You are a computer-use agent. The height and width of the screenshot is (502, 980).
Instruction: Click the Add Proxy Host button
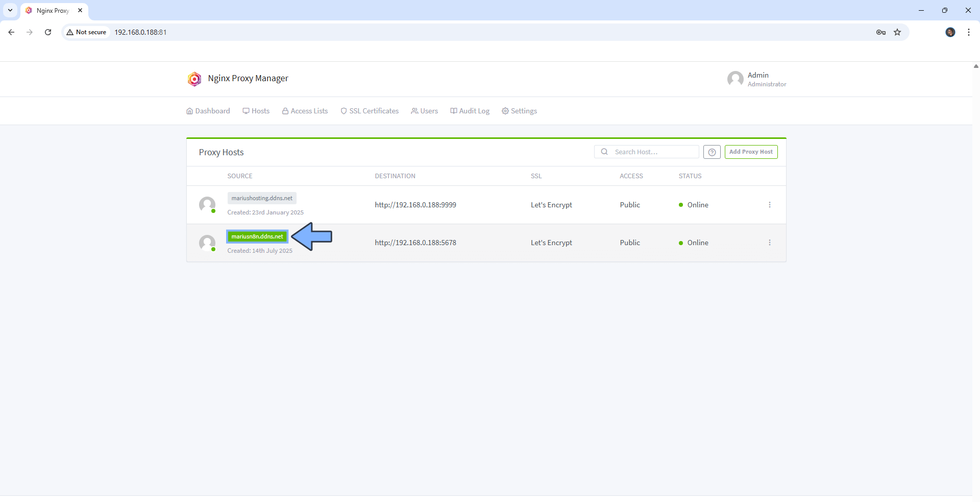751,152
